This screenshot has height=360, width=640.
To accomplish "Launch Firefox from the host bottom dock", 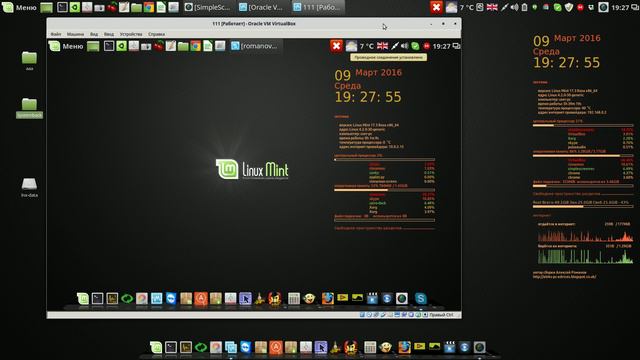I will click(404, 347).
